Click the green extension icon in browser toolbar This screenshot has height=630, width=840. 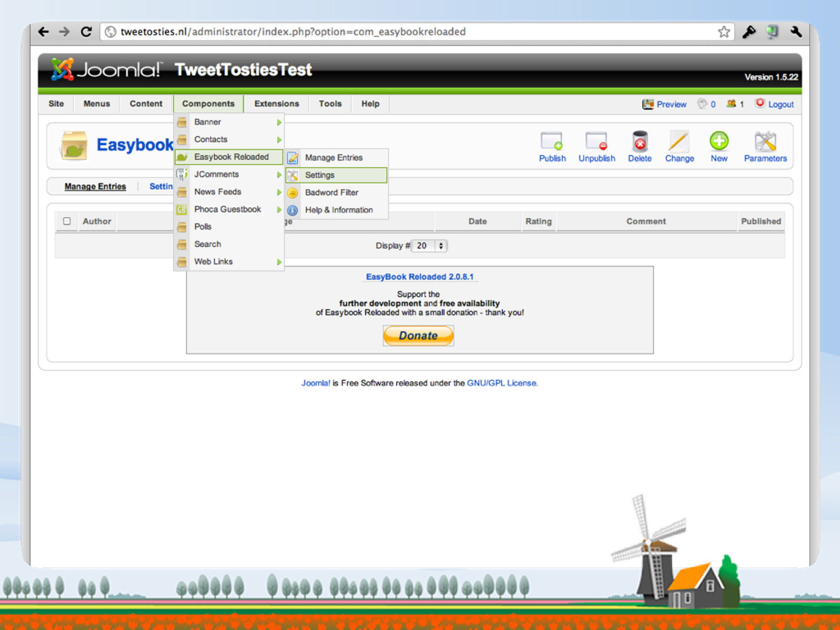coord(772,32)
